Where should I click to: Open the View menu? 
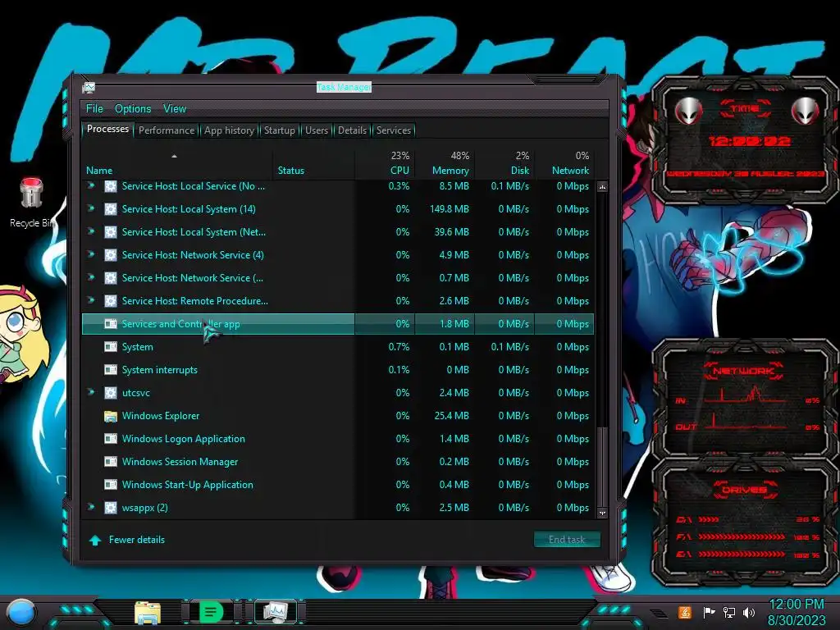click(175, 109)
